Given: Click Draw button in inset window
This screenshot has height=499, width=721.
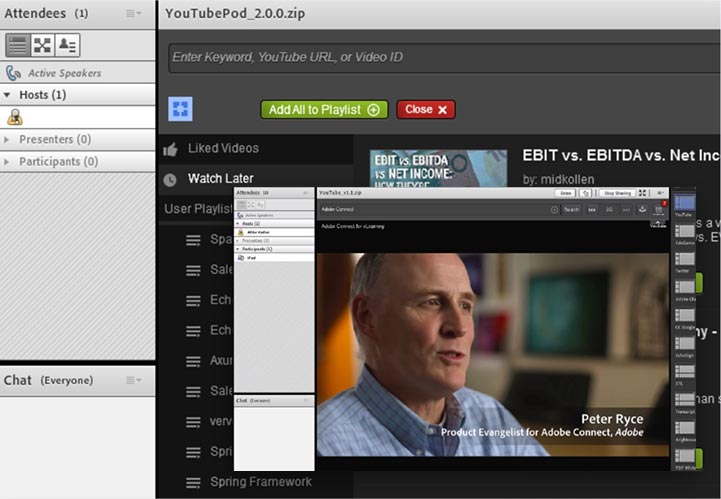Looking at the screenshot, I should 565,193.
